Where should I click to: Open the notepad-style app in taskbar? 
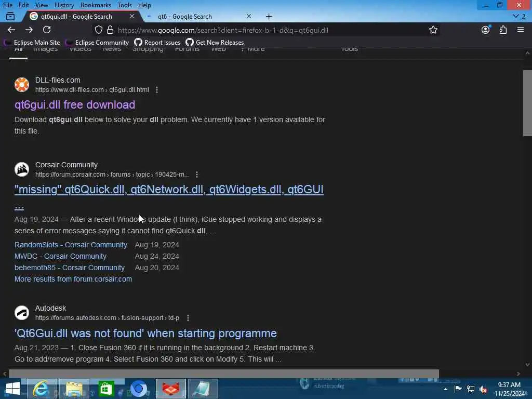pyautogui.click(x=203, y=389)
